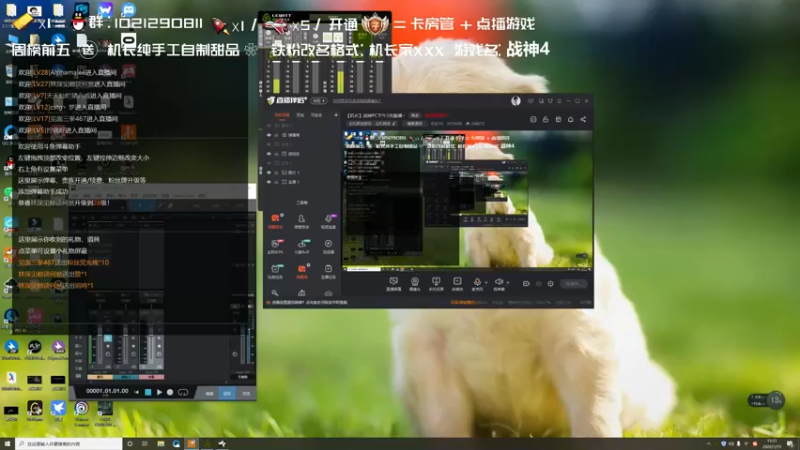Lock the 全屏 1 source layer
Viewport: 800px width, 450px height.
[277, 182]
